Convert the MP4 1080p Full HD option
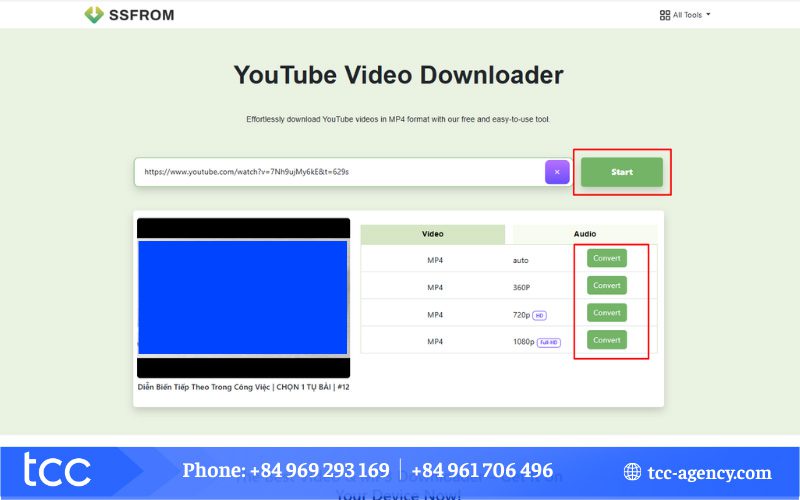 607,340
